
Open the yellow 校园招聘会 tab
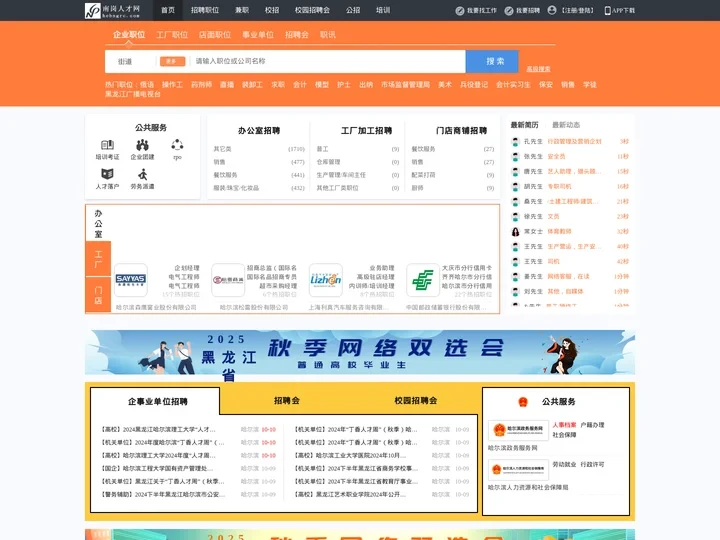[x=416, y=400]
